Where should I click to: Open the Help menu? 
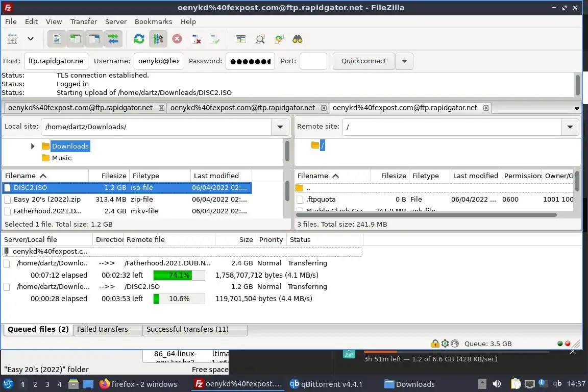pos(188,22)
